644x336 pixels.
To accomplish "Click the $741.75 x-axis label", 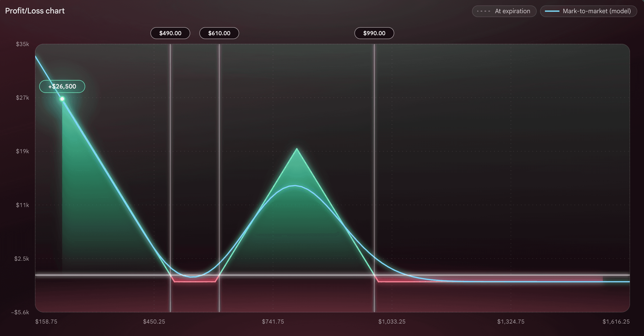I will [x=273, y=322].
